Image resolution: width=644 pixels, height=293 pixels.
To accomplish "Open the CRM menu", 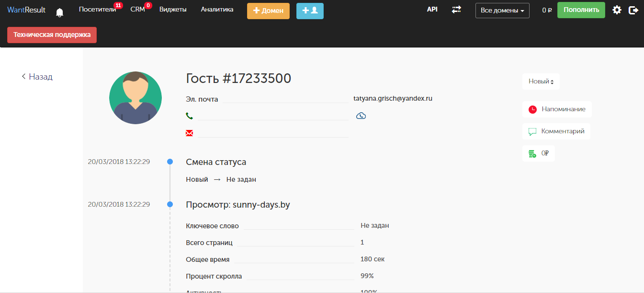I will [x=137, y=9].
